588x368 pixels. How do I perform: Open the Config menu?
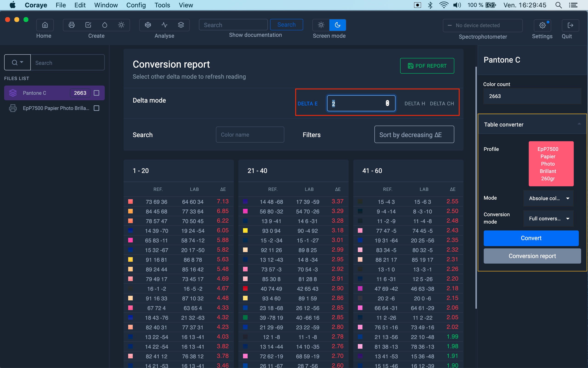pyautogui.click(x=136, y=5)
